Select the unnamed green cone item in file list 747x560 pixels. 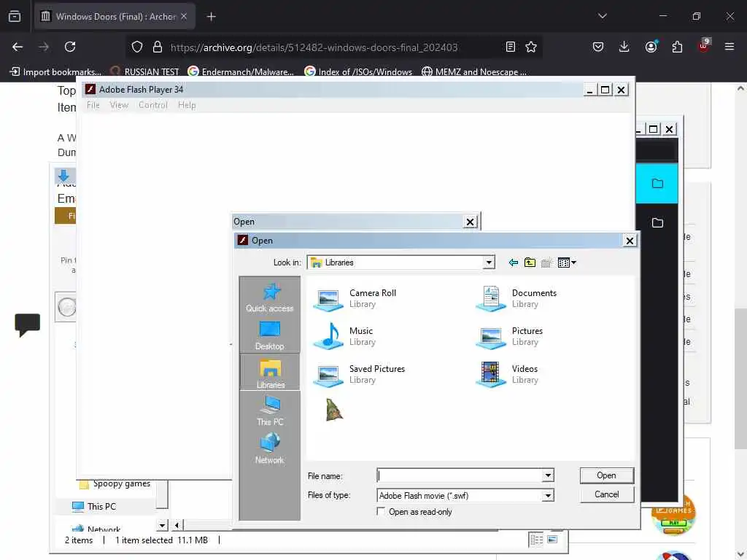point(334,409)
